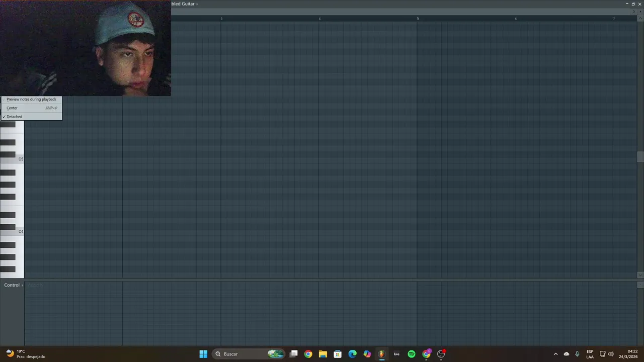The image size is (644, 362).
Task: Expand the Control lane selector
Action: pos(14,285)
